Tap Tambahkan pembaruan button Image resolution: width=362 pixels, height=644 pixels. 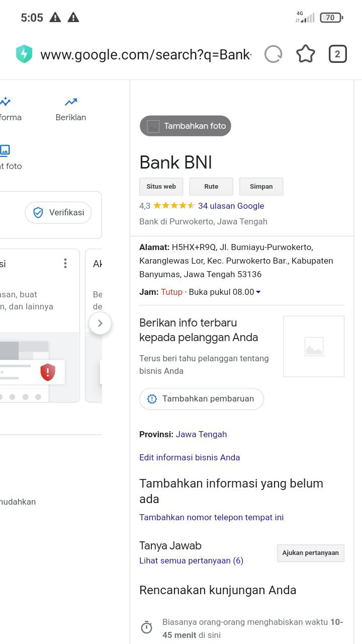click(202, 399)
